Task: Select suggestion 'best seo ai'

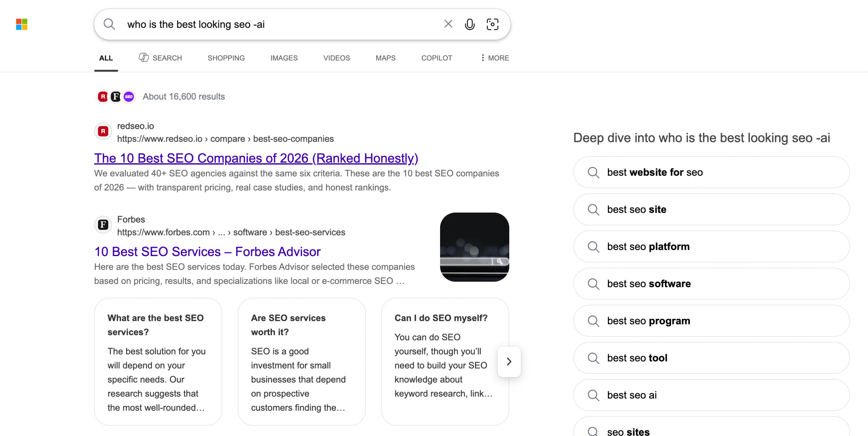Action: [711, 395]
